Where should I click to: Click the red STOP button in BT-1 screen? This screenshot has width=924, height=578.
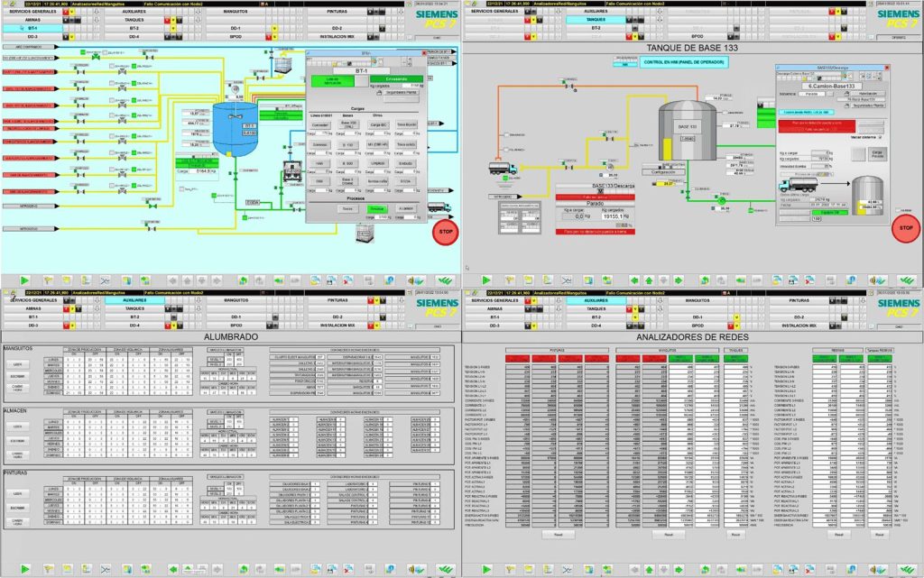(446, 232)
